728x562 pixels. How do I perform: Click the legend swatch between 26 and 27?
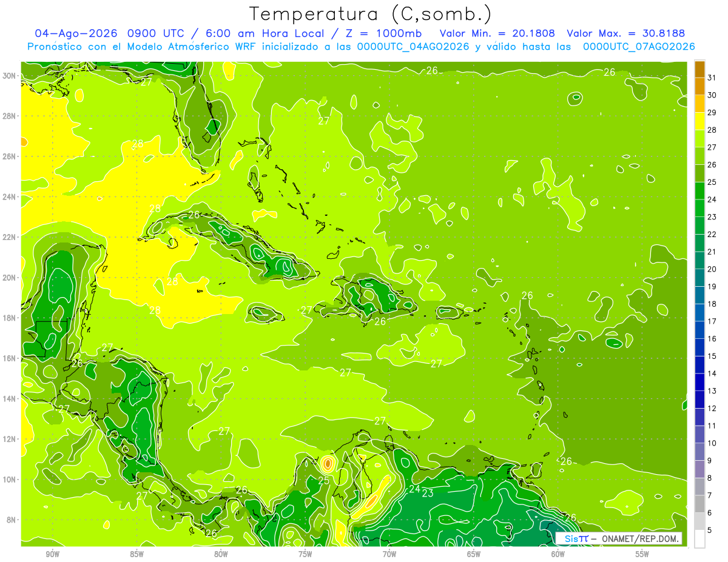pyautogui.click(x=699, y=156)
